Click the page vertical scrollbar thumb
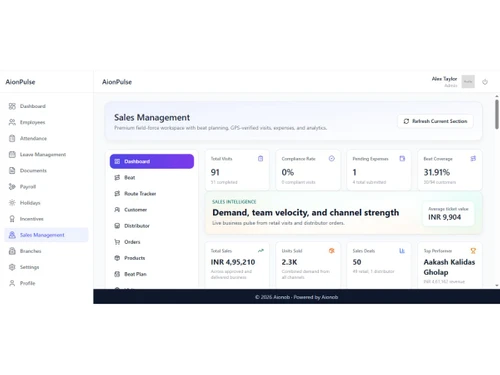 [x=497, y=114]
